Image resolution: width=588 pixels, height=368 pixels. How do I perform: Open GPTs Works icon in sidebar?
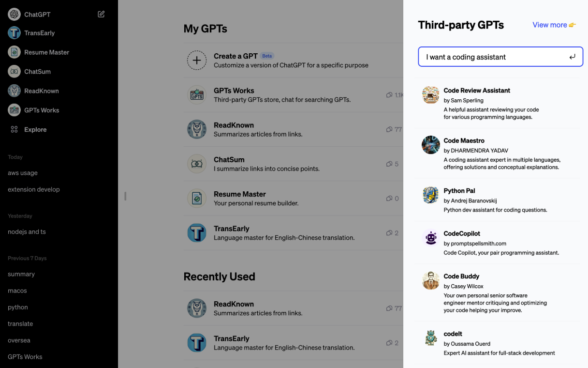pyautogui.click(x=14, y=110)
